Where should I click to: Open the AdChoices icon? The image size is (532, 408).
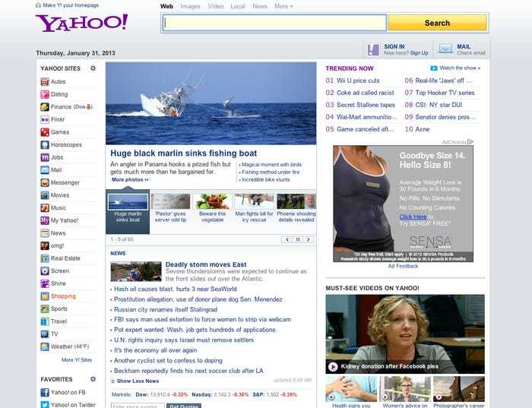470,142
